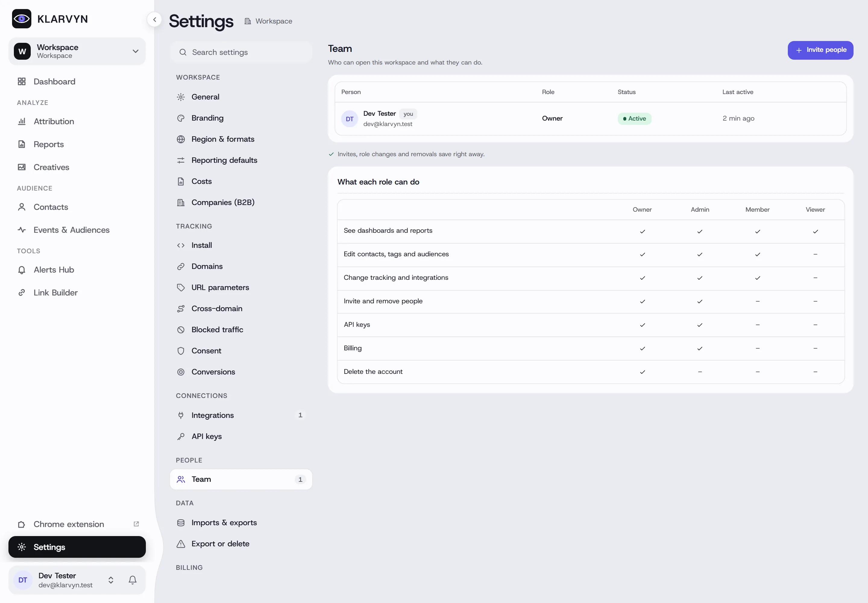Collapse the sidebar with the chevron button

[x=155, y=20]
